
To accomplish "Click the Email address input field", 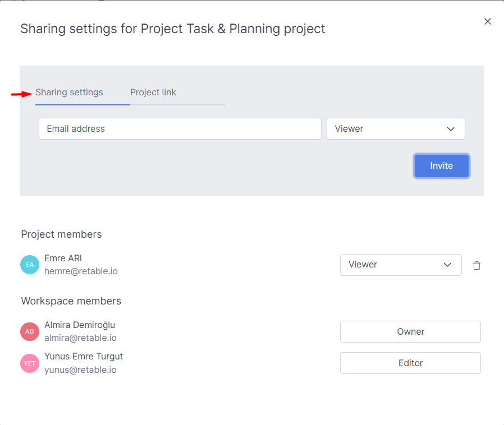I will (180, 128).
